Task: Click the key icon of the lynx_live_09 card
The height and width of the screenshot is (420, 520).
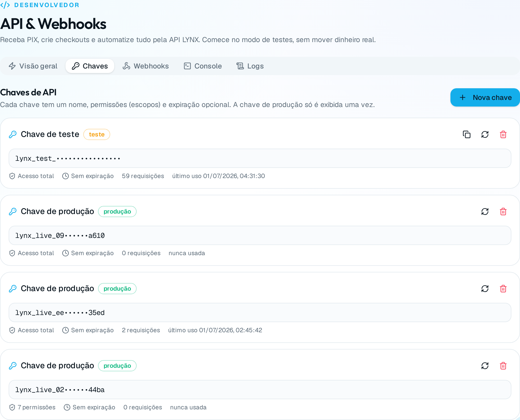Action: point(13,212)
